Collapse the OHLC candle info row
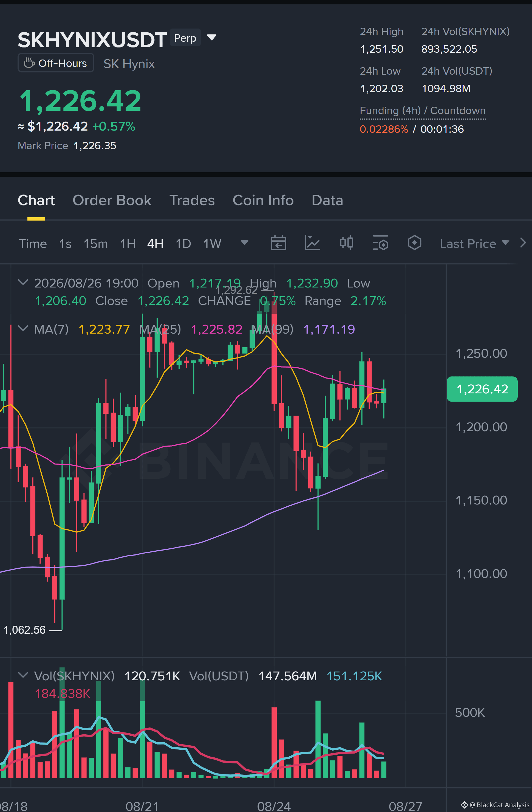This screenshot has width=532, height=812. pos(23,282)
